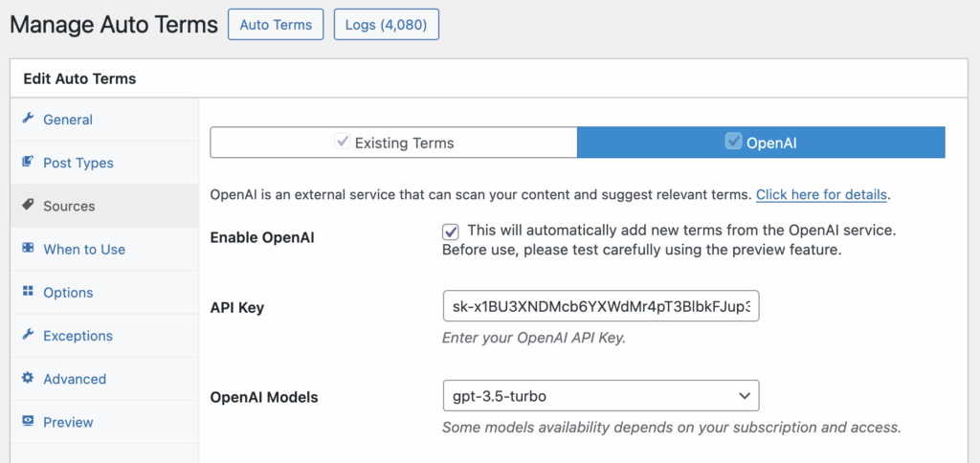Click the OpenAI Models label
This screenshot has width=980, height=463.
[x=264, y=397]
